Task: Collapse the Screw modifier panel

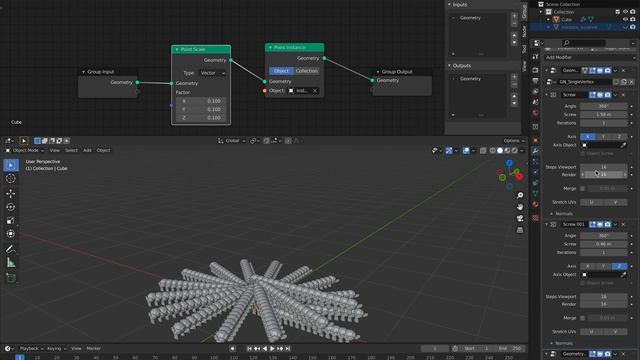Action: pos(547,95)
